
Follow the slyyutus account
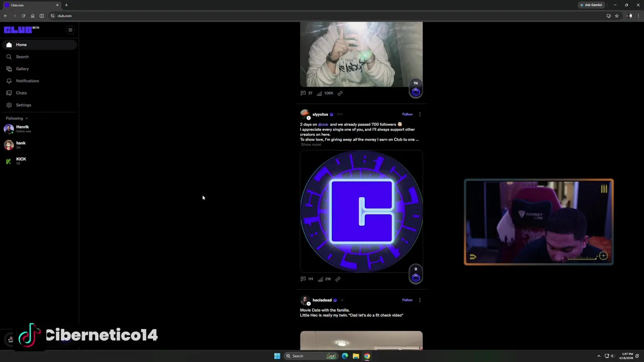click(x=407, y=114)
